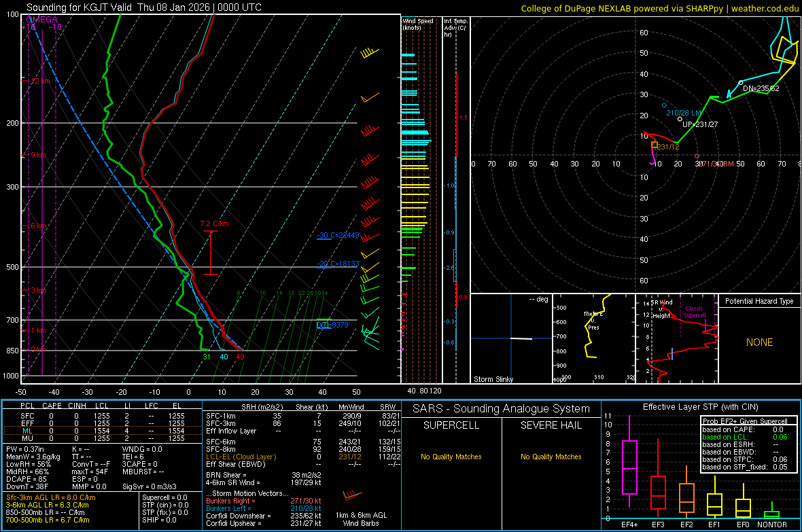Image resolution: width=802 pixels, height=532 pixels.
Task: Click the MeanW = 3.6g/kg value
Action: coord(33,457)
